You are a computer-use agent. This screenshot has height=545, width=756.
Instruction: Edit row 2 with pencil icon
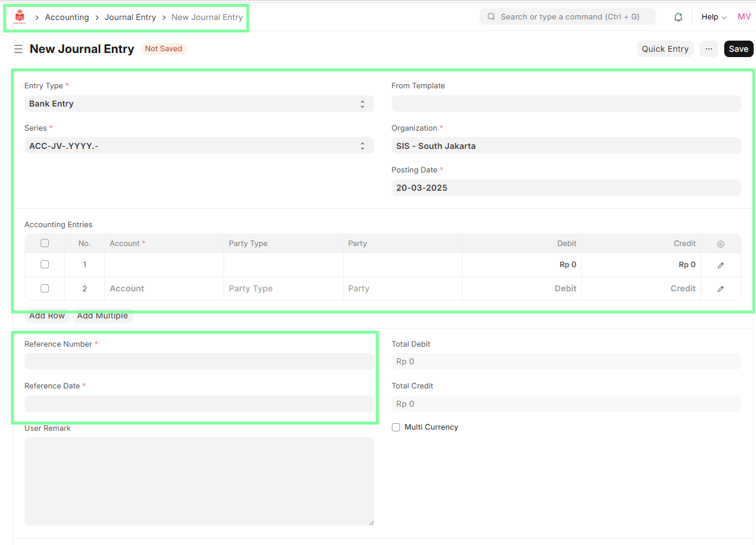pyautogui.click(x=721, y=289)
